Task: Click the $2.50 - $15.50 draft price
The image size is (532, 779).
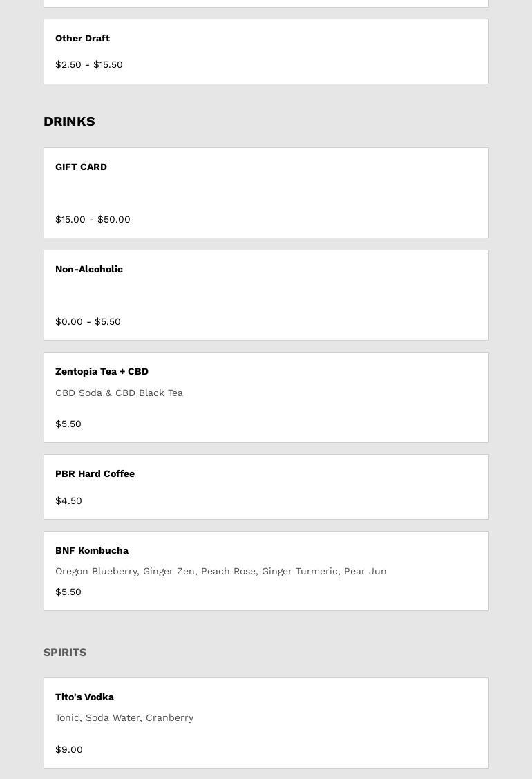Action: click(x=89, y=64)
